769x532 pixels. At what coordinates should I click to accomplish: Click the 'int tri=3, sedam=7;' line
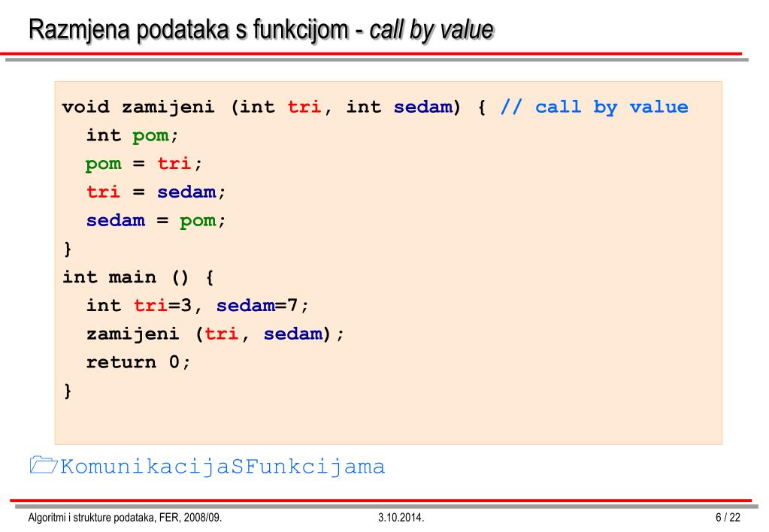198,306
